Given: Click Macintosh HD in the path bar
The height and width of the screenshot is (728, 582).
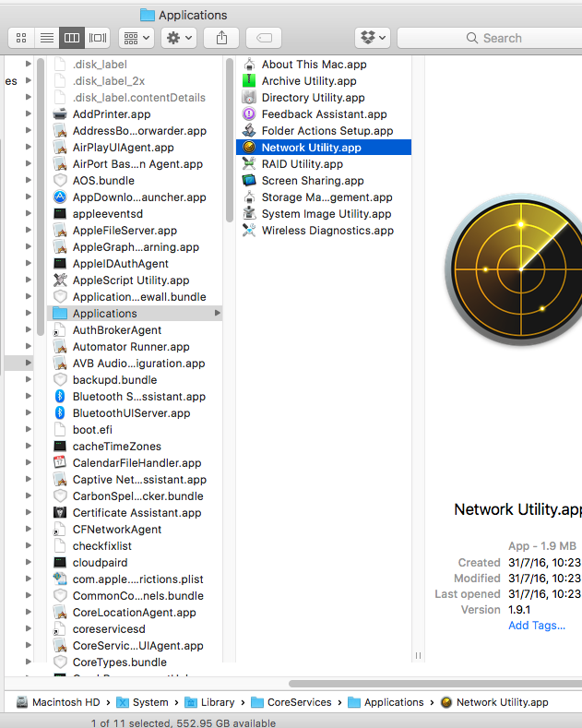Looking at the screenshot, I should tap(58, 702).
